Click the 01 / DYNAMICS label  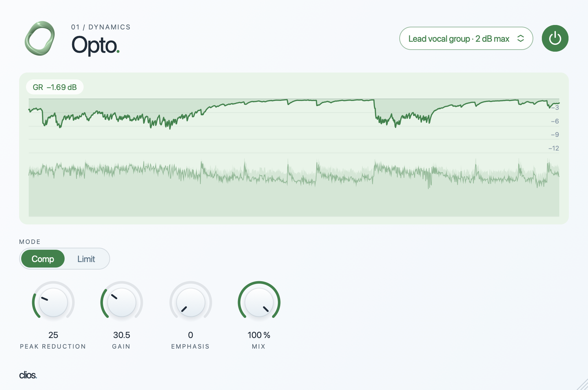click(x=101, y=27)
